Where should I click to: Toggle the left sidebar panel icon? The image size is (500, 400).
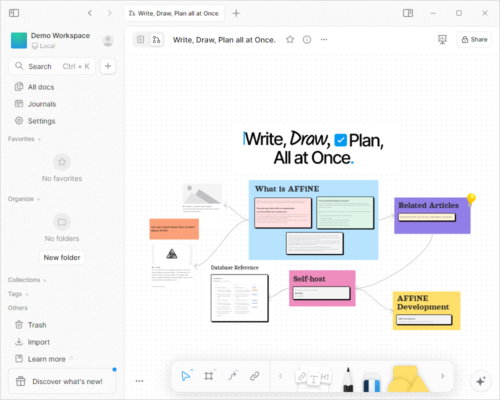(14, 13)
